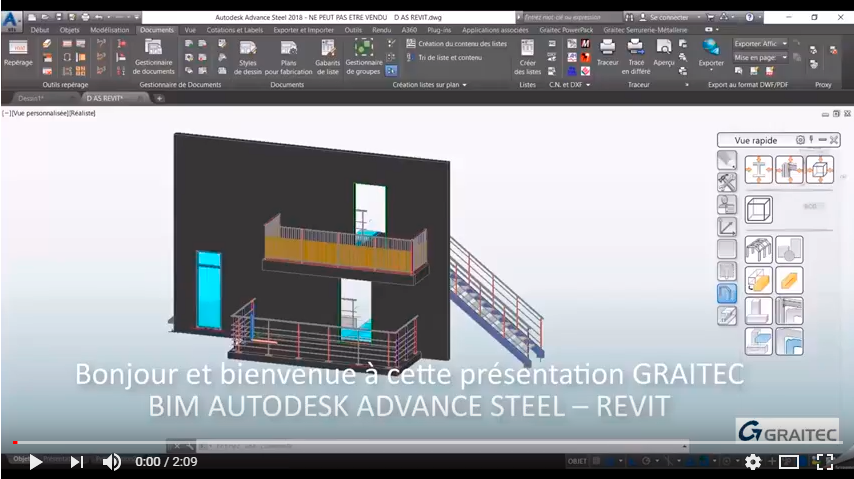
Task: Click the coordinate axes category icon
Action: (x=727, y=227)
